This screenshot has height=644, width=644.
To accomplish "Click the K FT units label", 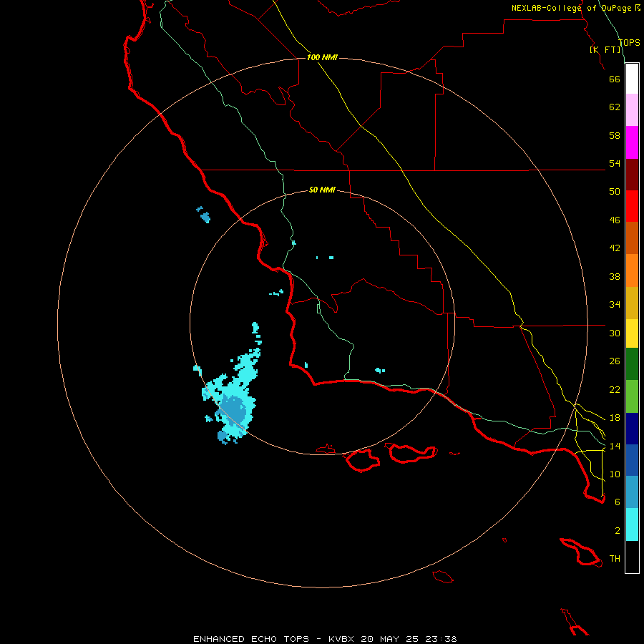I will (x=605, y=49).
